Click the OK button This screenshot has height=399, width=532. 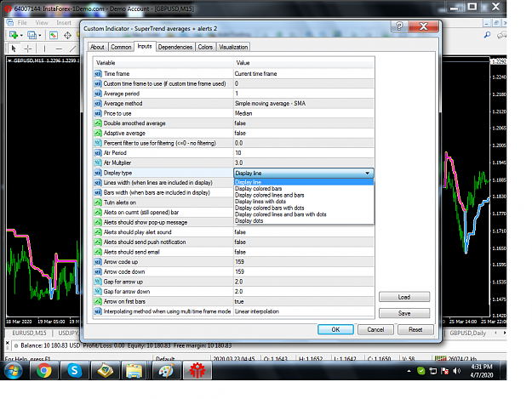pyautogui.click(x=335, y=329)
